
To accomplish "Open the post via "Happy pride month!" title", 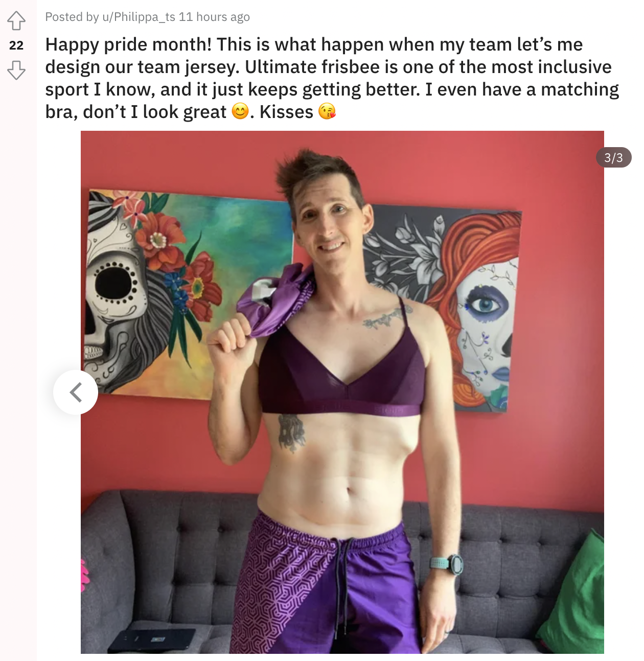I will pos(128,44).
